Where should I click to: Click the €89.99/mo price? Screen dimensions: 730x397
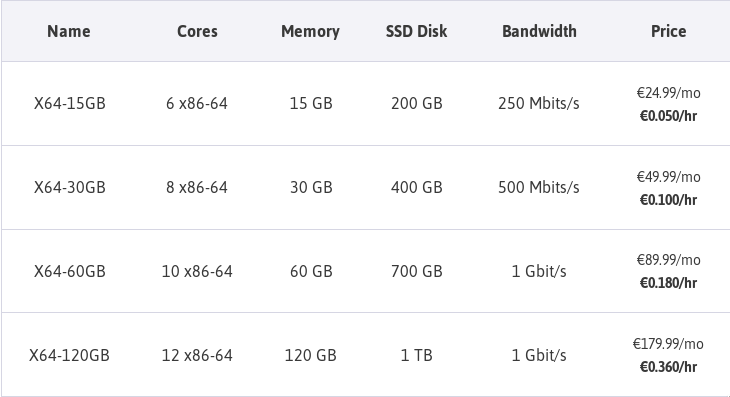(x=668, y=260)
